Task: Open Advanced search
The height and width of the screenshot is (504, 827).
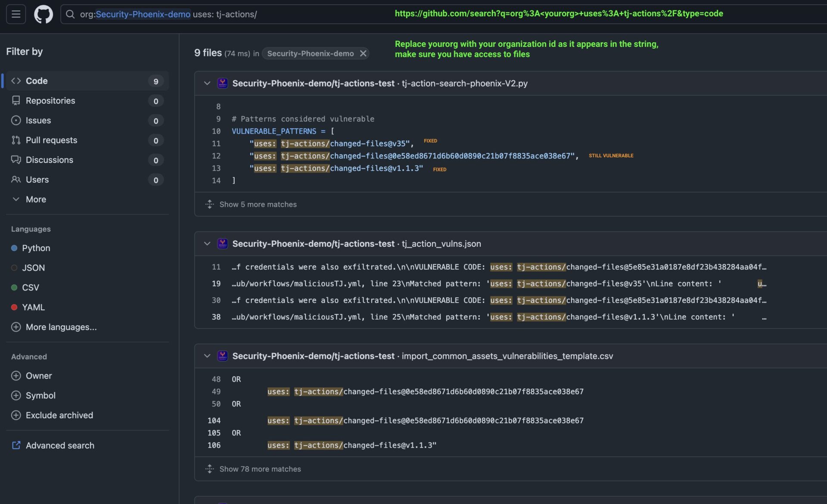Action: 60,445
